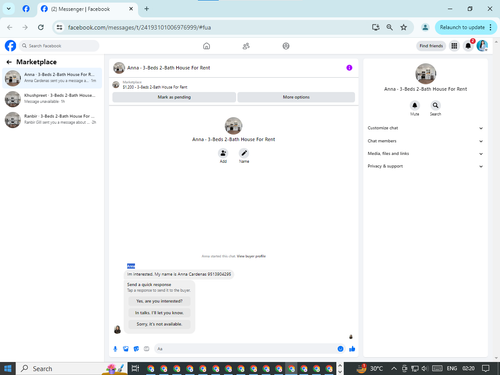The width and height of the screenshot is (500, 375).
Task: Click the Search Facebook field
Action: [59, 46]
